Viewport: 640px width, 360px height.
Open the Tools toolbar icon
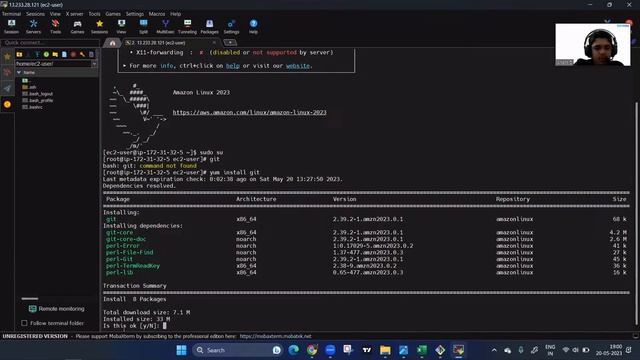pos(56,27)
